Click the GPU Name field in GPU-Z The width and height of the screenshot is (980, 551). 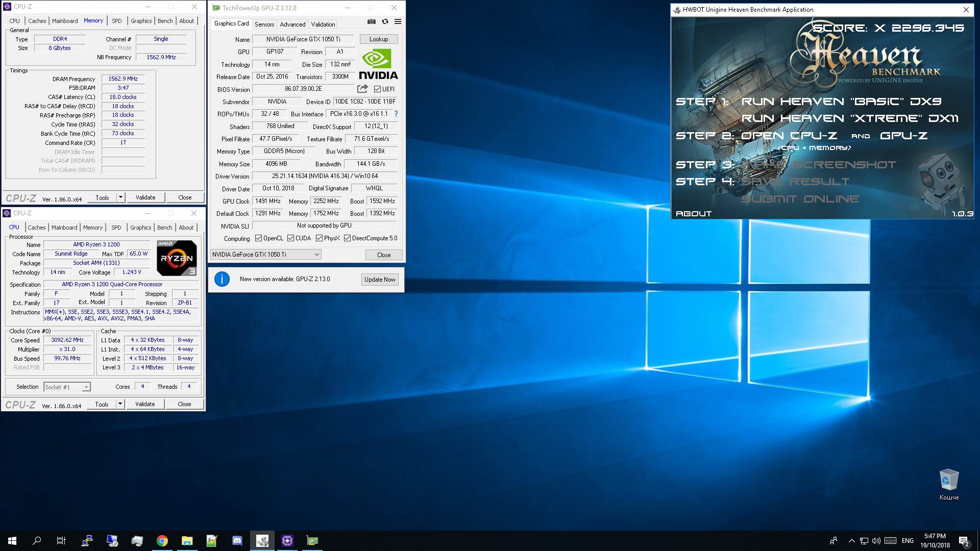pos(303,39)
